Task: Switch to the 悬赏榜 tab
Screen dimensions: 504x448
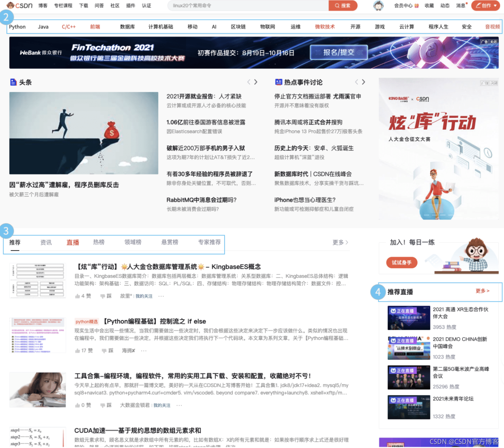Action: click(x=170, y=242)
